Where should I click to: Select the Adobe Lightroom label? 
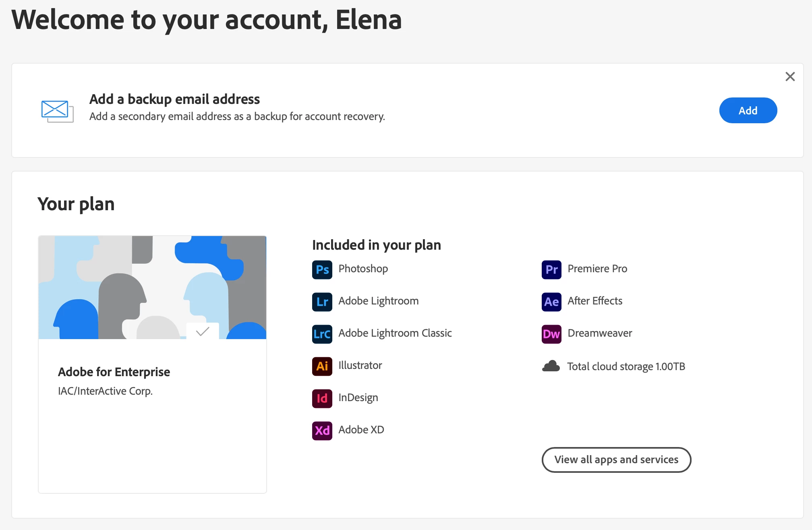[379, 301]
